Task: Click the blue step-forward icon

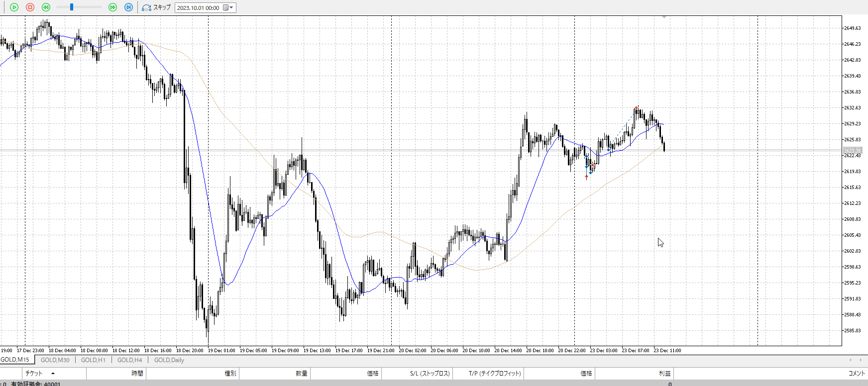Action: click(x=128, y=7)
